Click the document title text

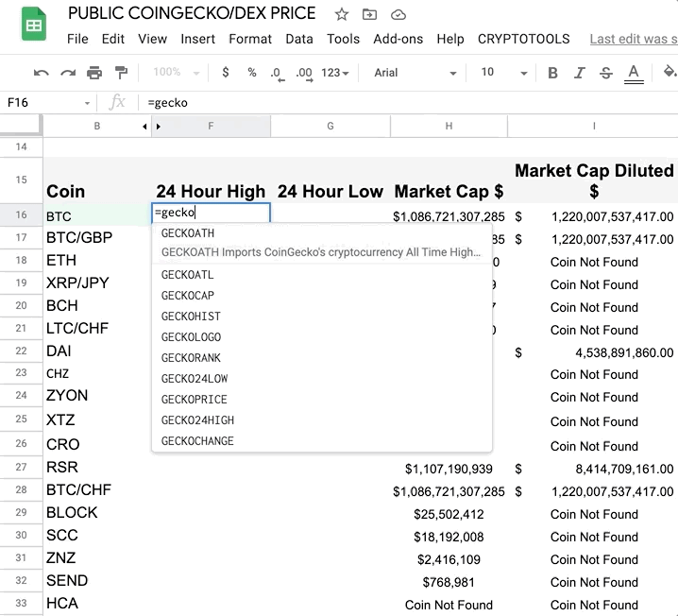click(192, 13)
